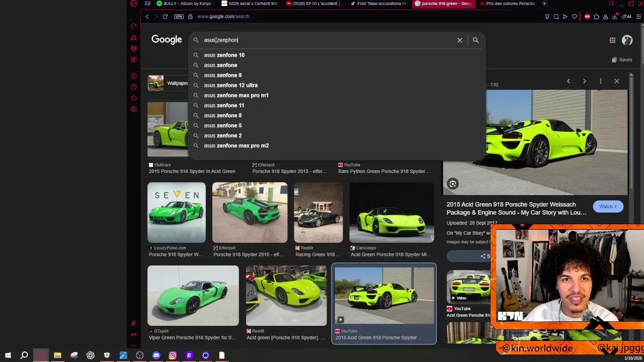Open Windows taskbar search
The height and width of the screenshot is (362, 644).
(x=24, y=355)
